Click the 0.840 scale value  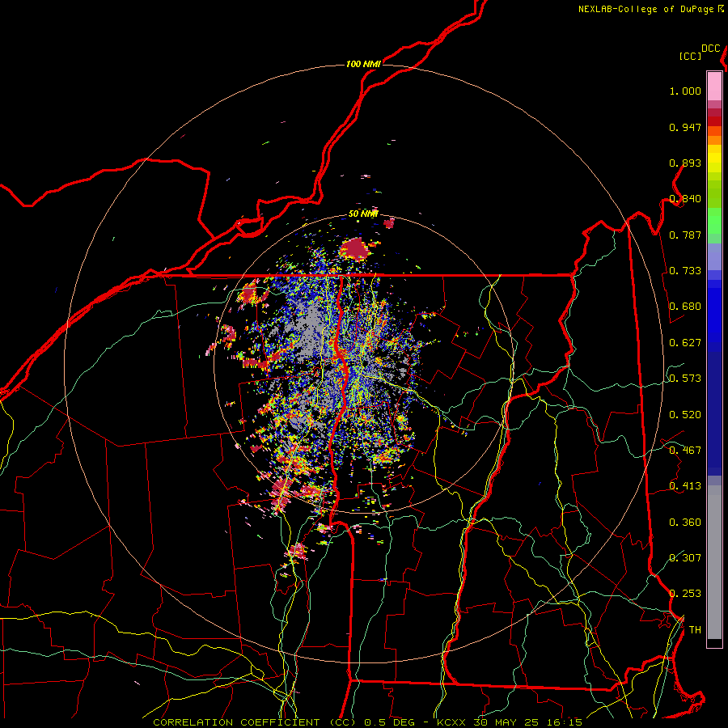pos(685,199)
